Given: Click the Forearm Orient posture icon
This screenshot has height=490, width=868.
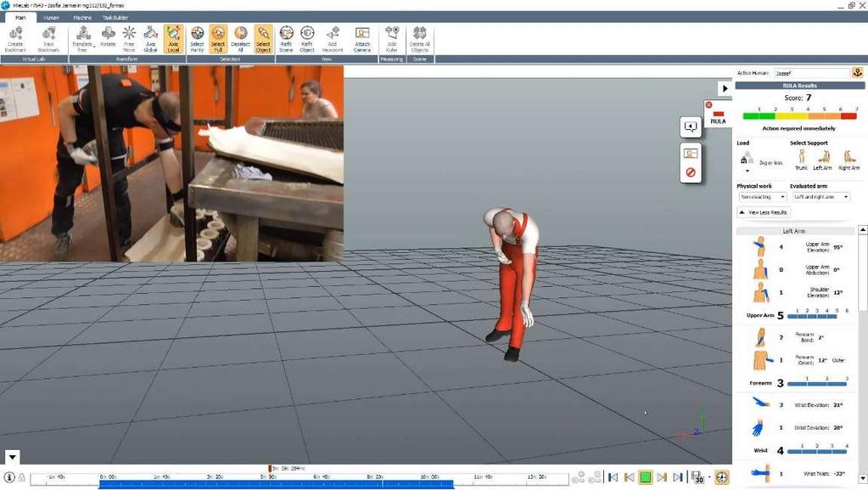Looking at the screenshot, I should 762,360.
